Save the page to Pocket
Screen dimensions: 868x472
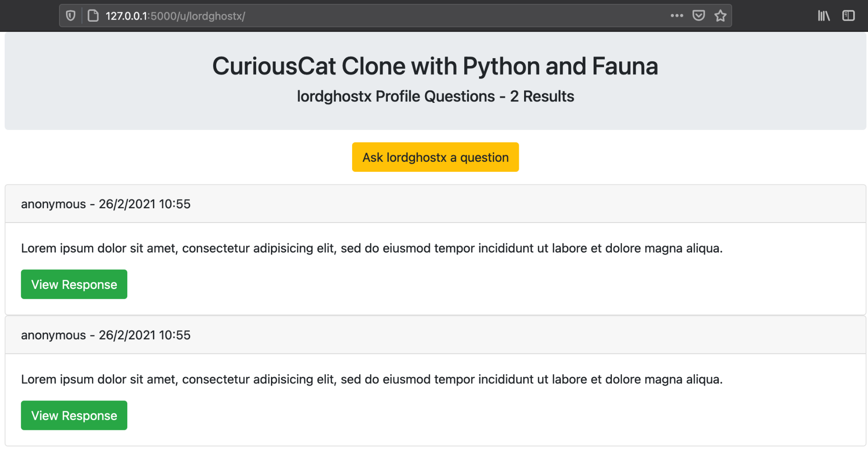pyautogui.click(x=698, y=15)
